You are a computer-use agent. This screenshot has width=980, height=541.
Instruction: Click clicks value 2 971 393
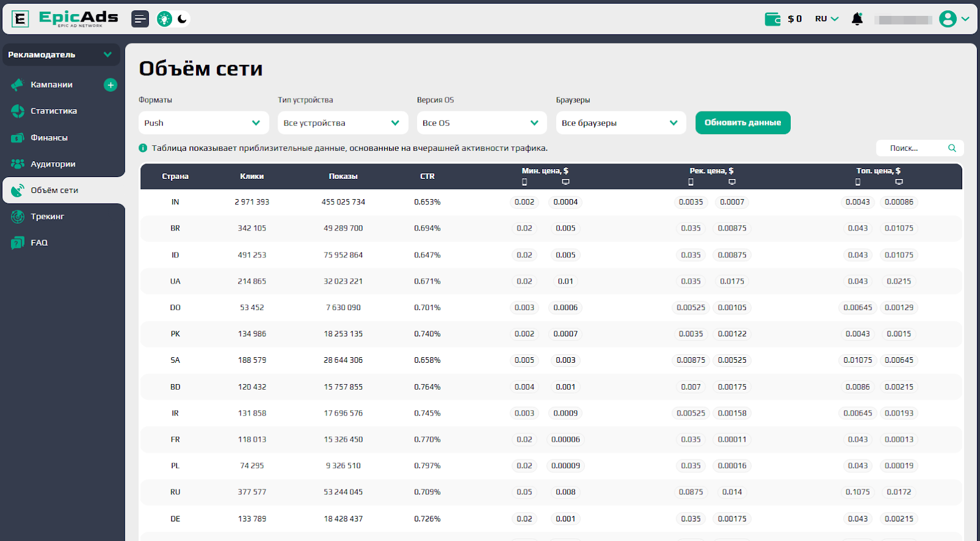(252, 202)
